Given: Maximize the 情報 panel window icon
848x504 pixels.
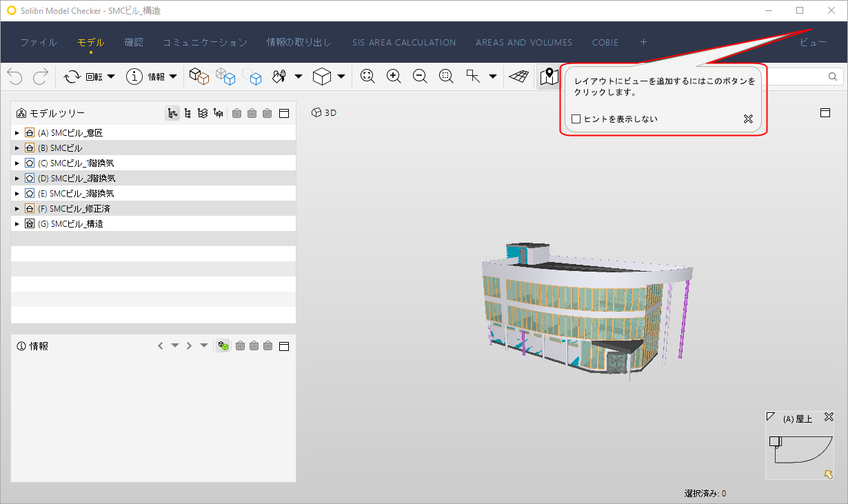Looking at the screenshot, I should click(x=284, y=345).
